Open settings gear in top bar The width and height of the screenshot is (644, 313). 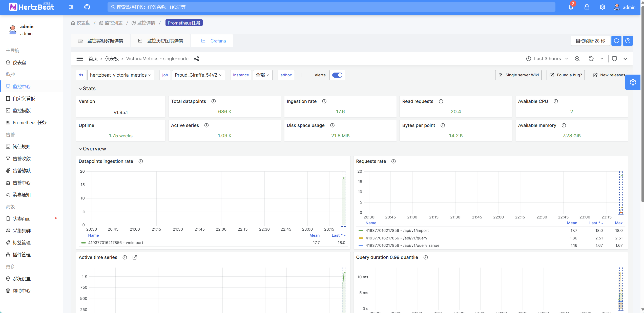(603, 7)
